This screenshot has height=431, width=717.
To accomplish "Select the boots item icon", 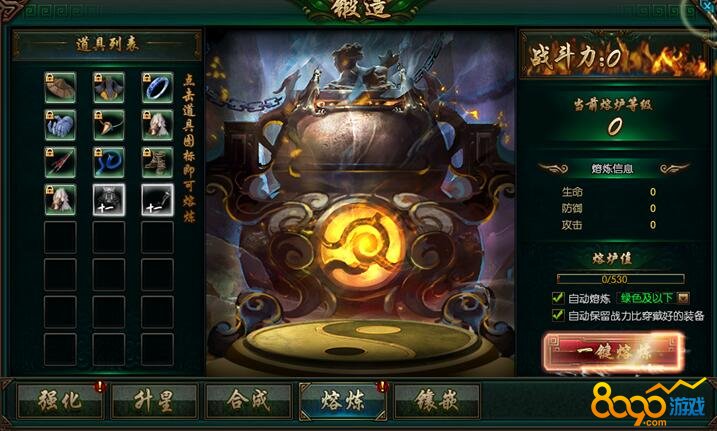I will (157, 162).
